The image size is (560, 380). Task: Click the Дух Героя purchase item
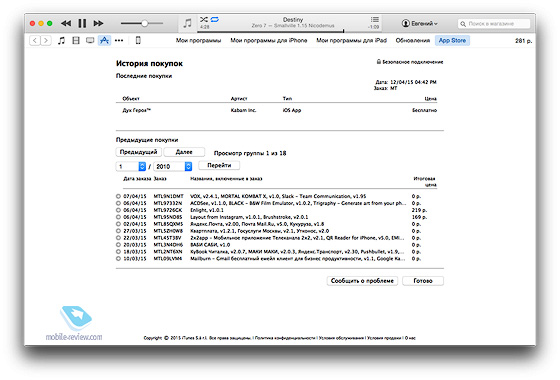point(136,110)
